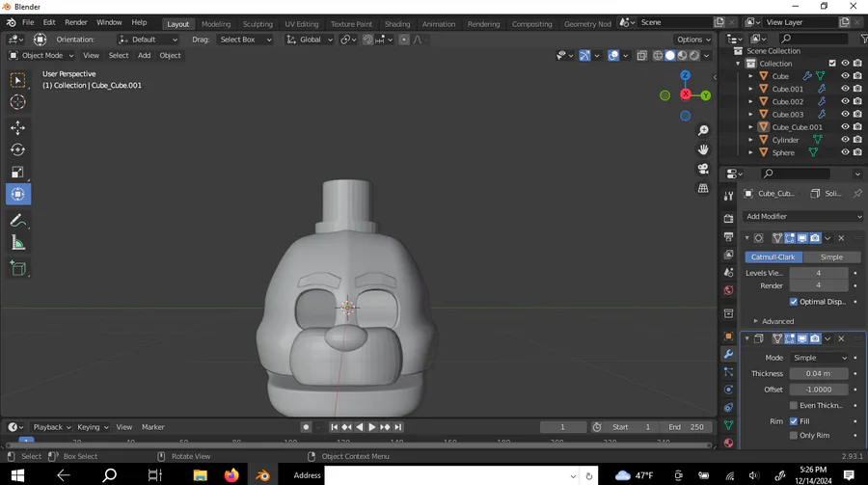The height and width of the screenshot is (485, 868).
Task: Select the Rotate tool
Action: 17,150
